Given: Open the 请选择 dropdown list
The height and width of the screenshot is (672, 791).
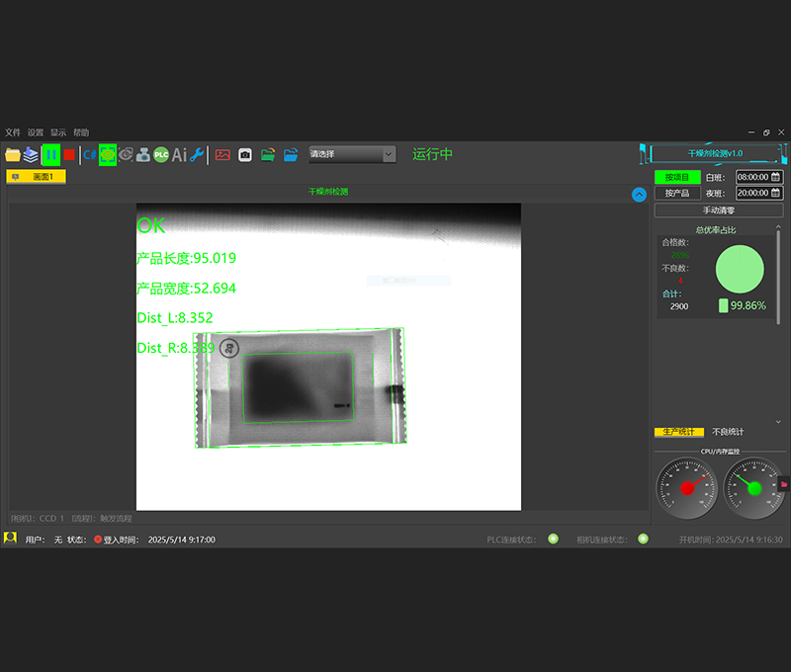Looking at the screenshot, I should coord(352,154).
